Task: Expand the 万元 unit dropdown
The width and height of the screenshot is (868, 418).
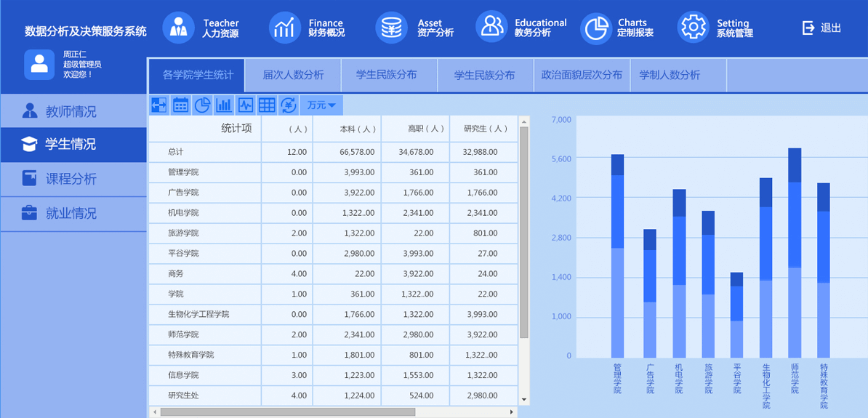Action: click(x=321, y=105)
